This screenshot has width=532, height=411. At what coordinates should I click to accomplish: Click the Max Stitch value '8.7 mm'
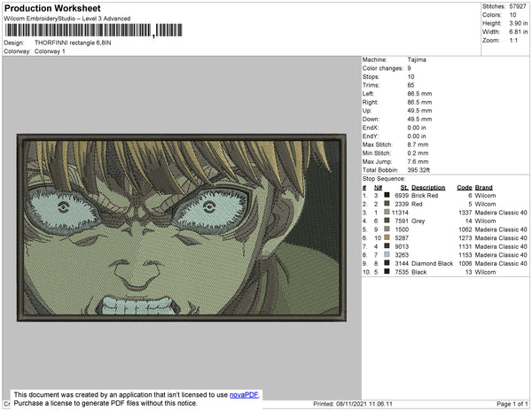pos(418,144)
